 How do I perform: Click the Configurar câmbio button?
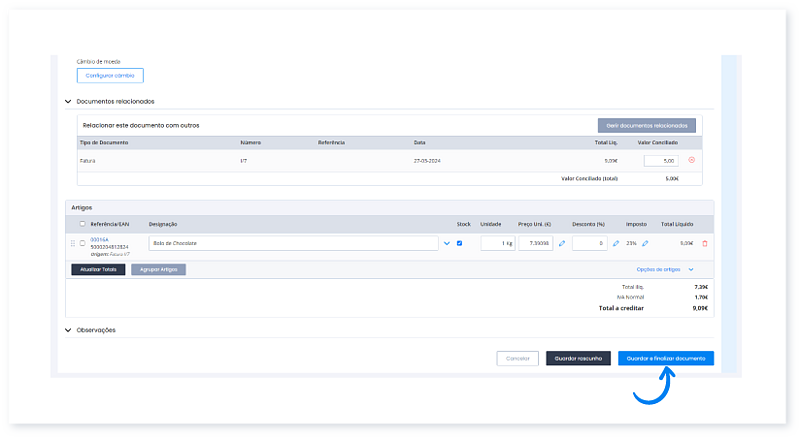[x=110, y=75]
